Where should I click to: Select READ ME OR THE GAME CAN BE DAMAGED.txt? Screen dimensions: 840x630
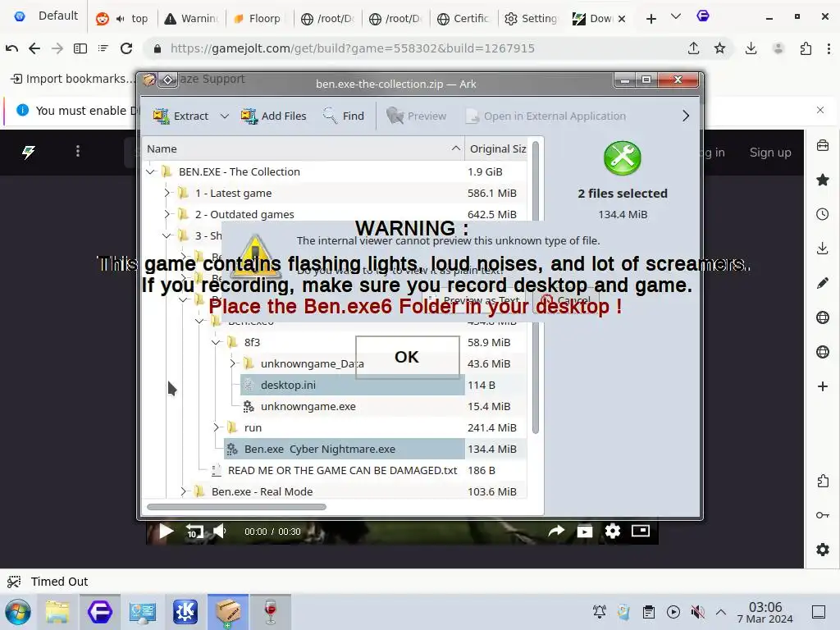tap(342, 470)
